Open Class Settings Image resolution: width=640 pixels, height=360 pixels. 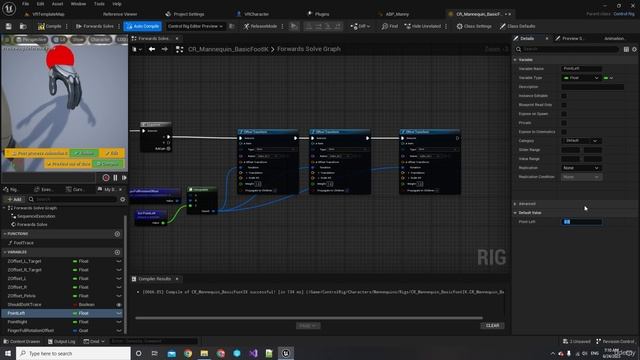tap(474, 26)
